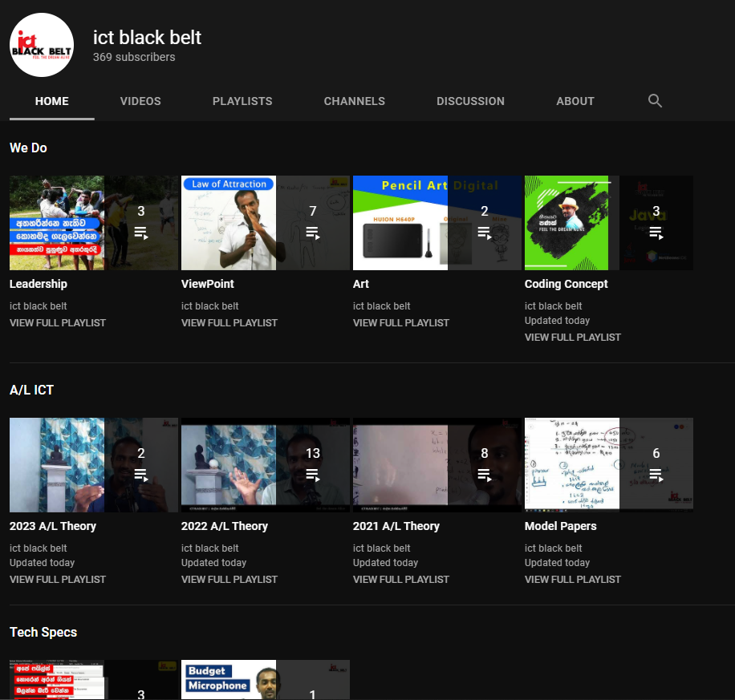
Task: Click Updated today under 2022 A/L Theory
Action: pyautogui.click(x=213, y=563)
